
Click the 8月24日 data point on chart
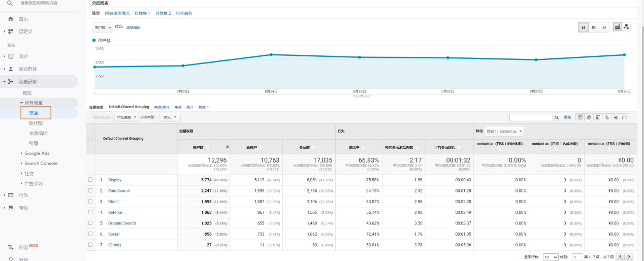(271, 54)
